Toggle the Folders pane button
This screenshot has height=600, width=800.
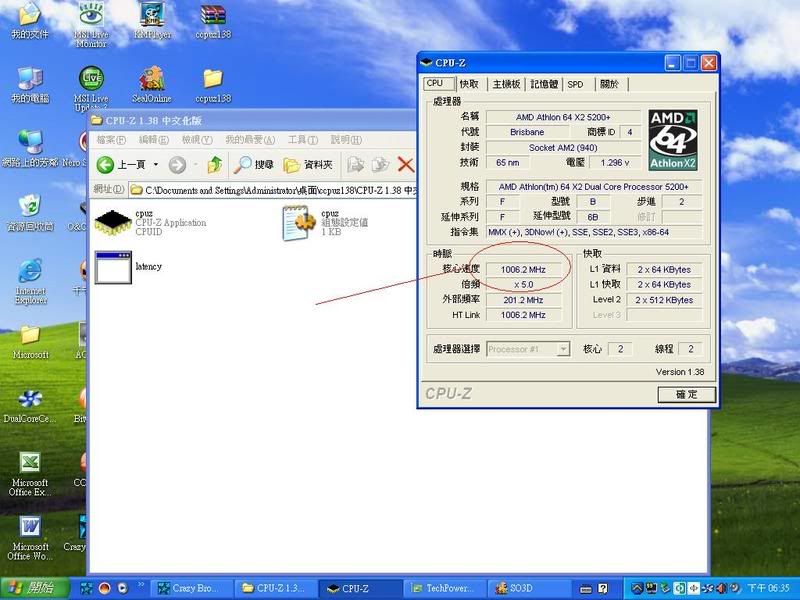tap(308, 165)
